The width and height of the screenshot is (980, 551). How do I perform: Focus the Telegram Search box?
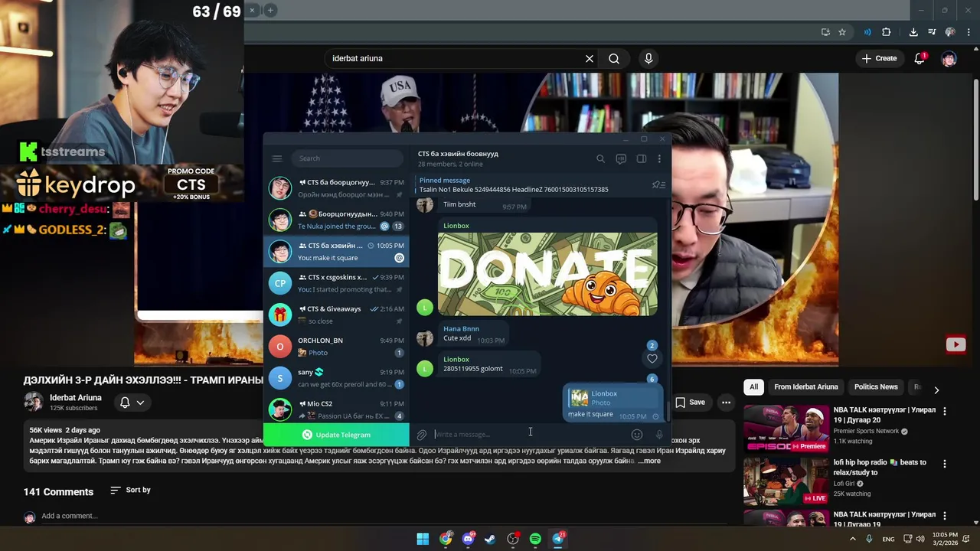[x=347, y=158]
